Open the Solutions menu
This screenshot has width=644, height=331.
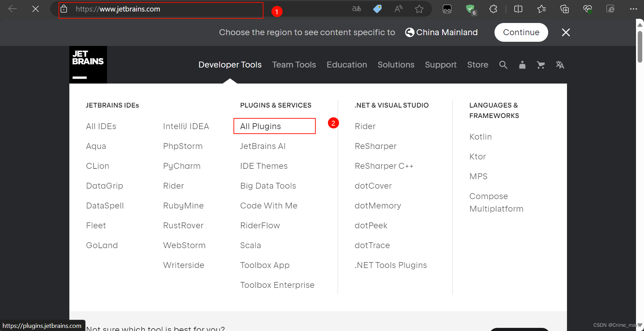click(x=396, y=65)
